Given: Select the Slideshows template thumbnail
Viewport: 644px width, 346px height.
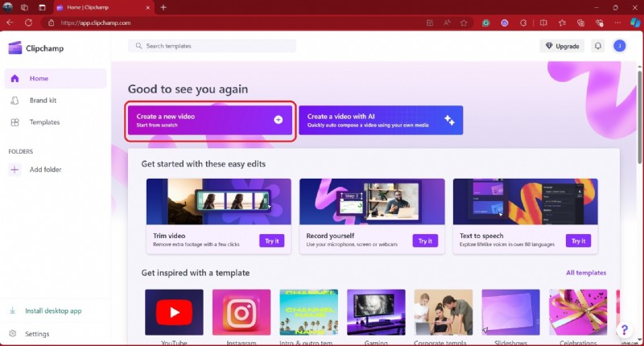Looking at the screenshot, I should (x=511, y=312).
